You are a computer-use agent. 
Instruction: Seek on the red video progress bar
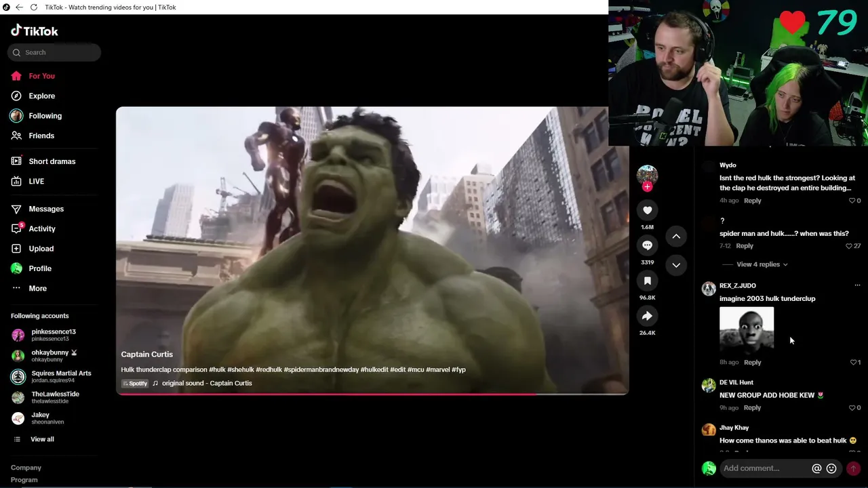(372, 394)
